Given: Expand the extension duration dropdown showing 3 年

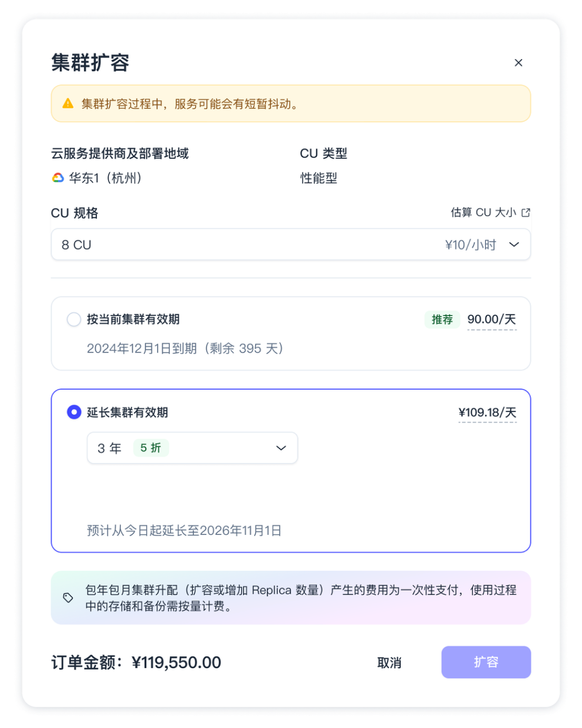Looking at the screenshot, I should coord(192,448).
